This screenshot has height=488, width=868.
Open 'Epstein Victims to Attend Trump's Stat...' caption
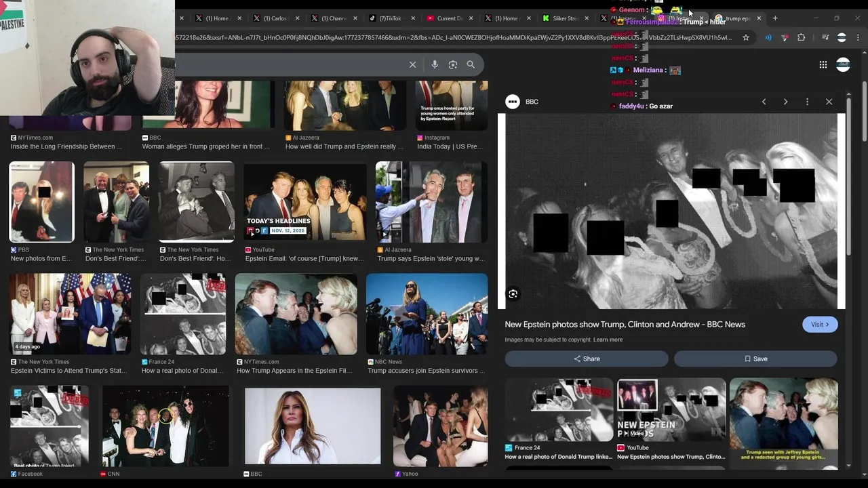coord(68,371)
